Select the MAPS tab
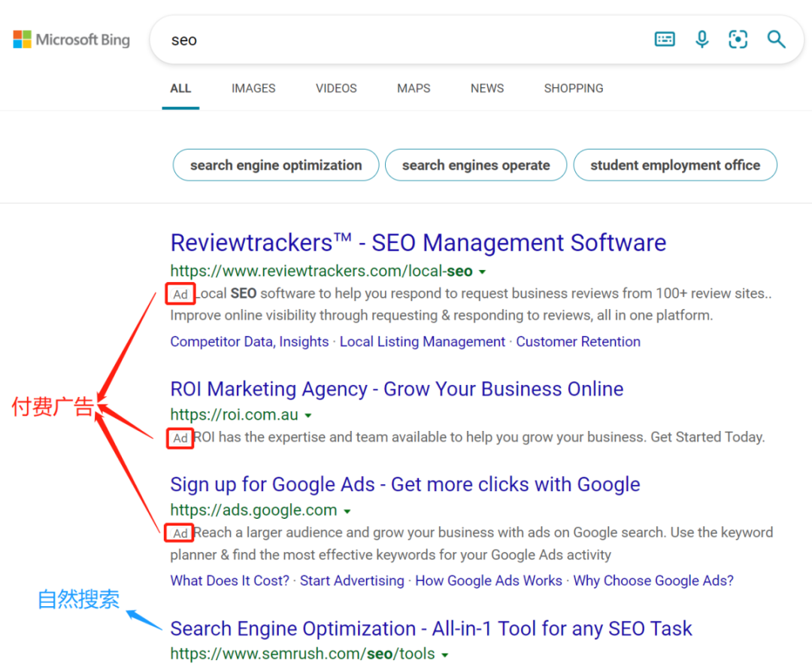812x667 pixels. tap(413, 88)
